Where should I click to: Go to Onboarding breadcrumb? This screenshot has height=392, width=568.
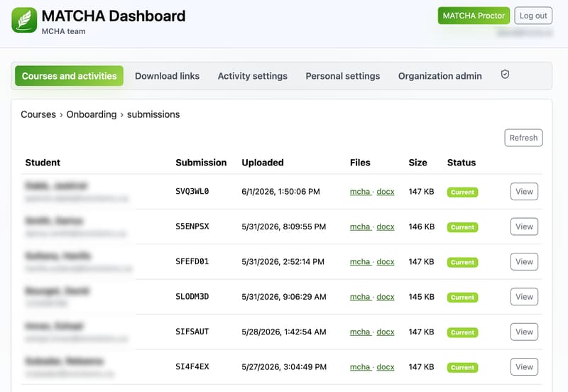[92, 114]
